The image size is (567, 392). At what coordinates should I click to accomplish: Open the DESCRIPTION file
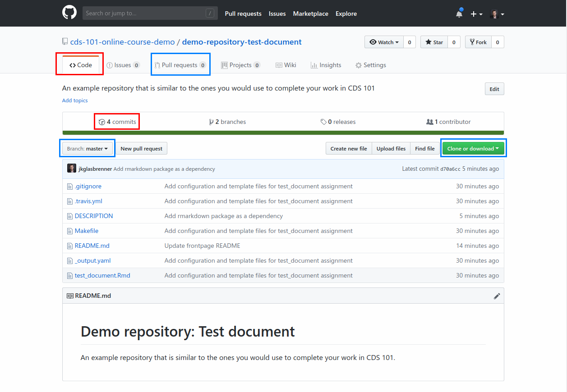pos(94,216)
